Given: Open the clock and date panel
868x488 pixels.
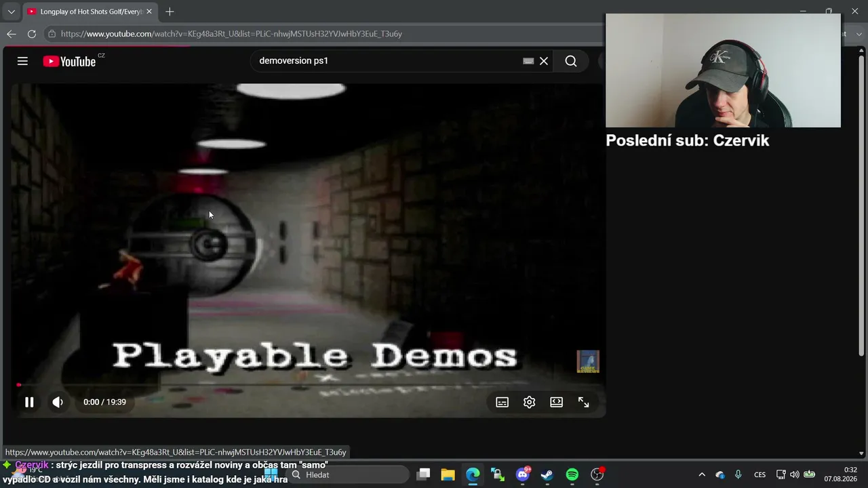Looking at the screenshot, I should point(841,474).
